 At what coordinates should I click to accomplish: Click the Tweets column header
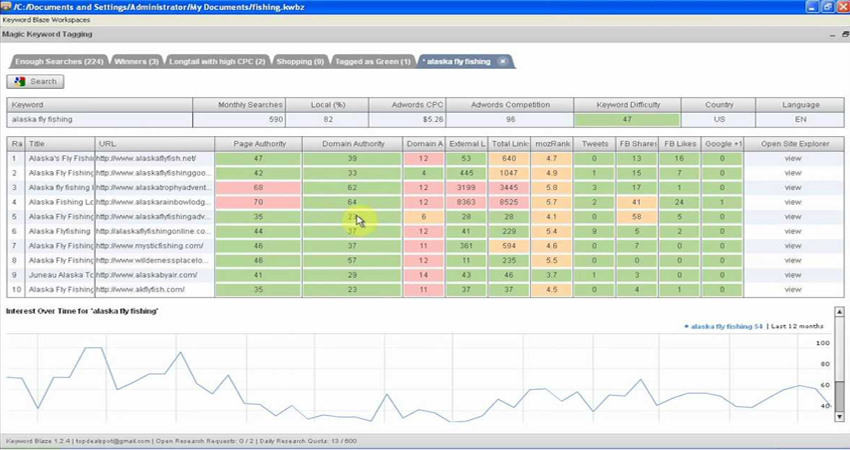(595, 144)
